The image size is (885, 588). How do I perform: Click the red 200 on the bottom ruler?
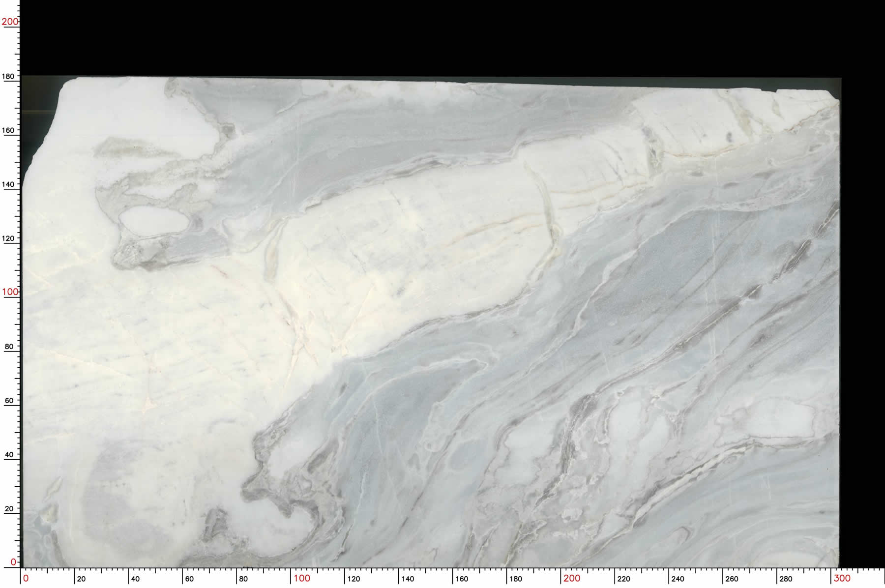(572, 578)
